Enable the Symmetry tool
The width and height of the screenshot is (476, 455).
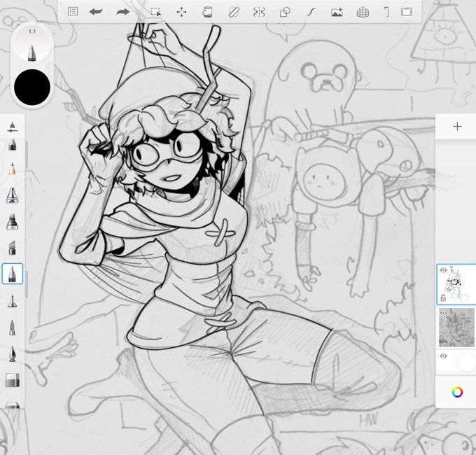[259, 12]
